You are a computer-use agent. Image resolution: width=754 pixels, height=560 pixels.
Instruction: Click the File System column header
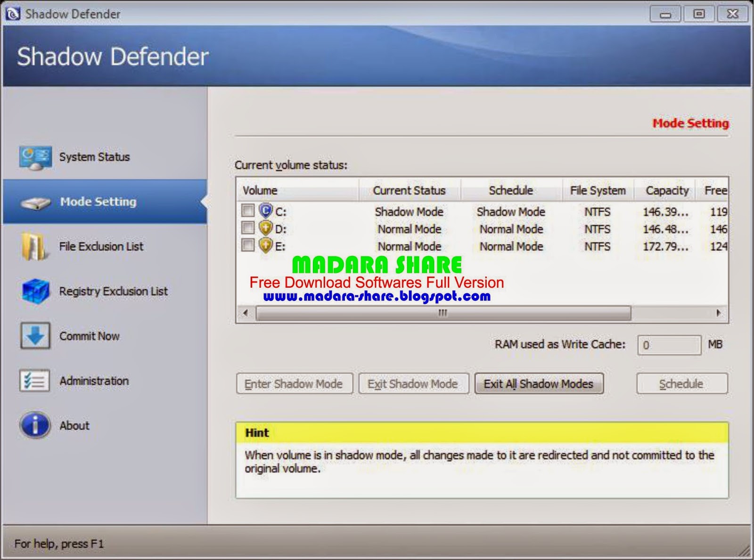598,190
